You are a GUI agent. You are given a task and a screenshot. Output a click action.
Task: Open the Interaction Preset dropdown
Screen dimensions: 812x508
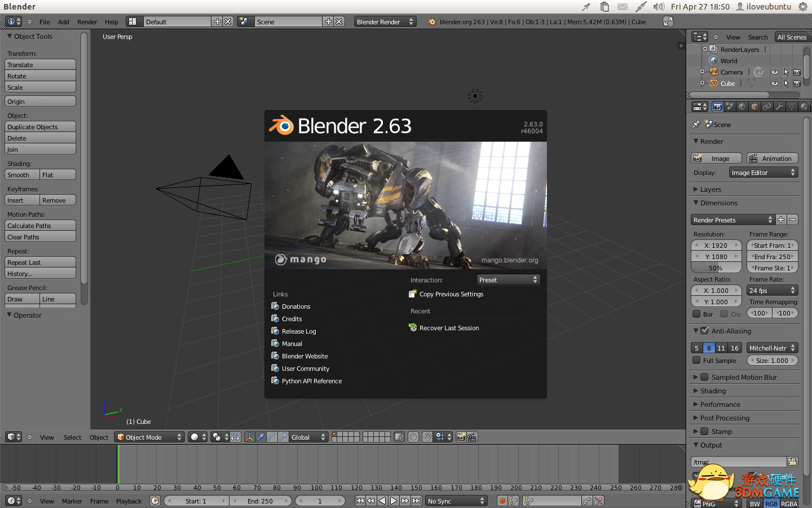[x=508, y=280]
